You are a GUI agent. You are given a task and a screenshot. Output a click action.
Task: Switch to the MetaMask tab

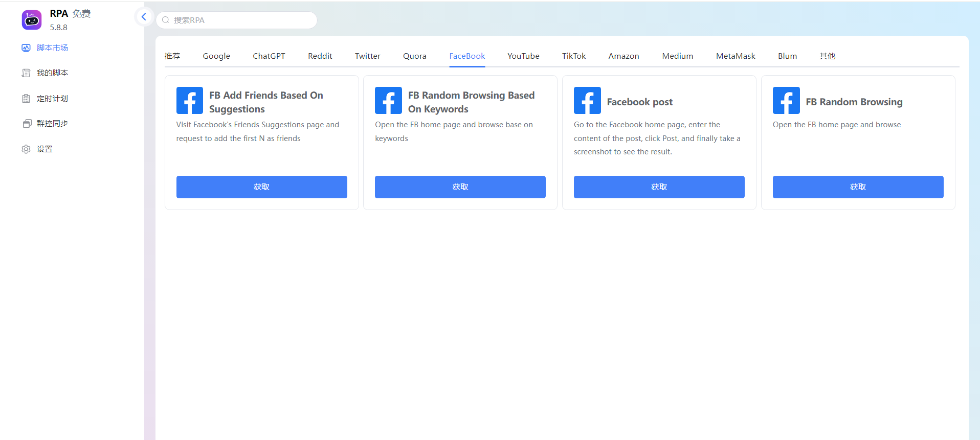[x=736, y=56]
